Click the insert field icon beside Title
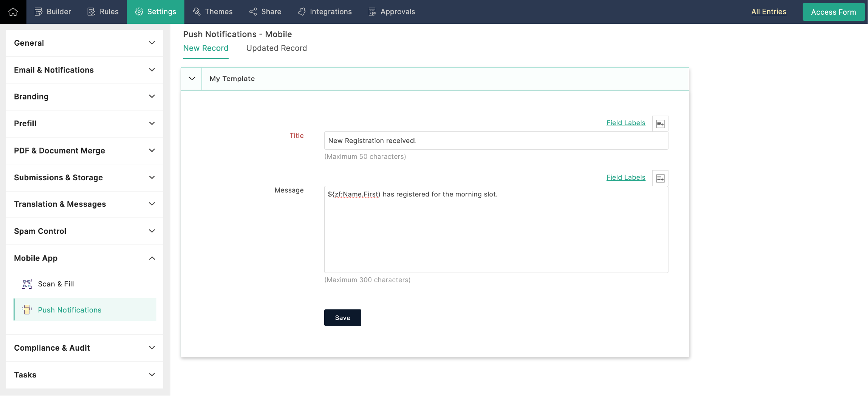Image resolution: width=868 pixels, height=396 pixels. pyautogui.click(x=660, y=124)
